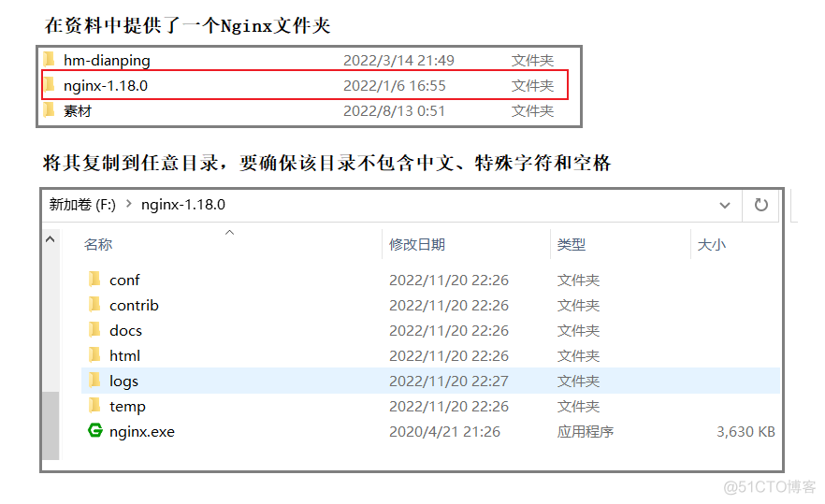The width and height of the screenshot is (825, 504).
Task: Click the left pane scrollbar thumb
Action: pos(51,425)
